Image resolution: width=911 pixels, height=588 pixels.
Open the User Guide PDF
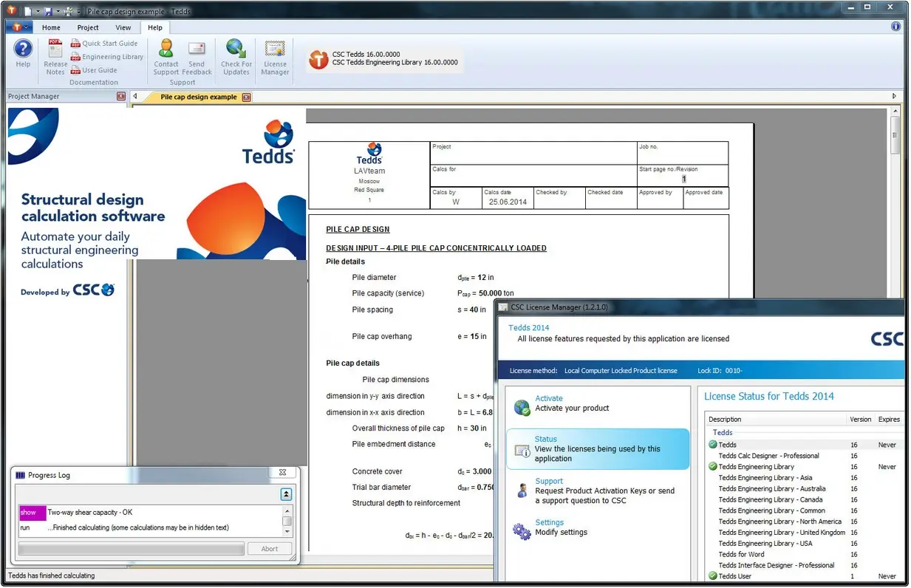pos(94,70)
